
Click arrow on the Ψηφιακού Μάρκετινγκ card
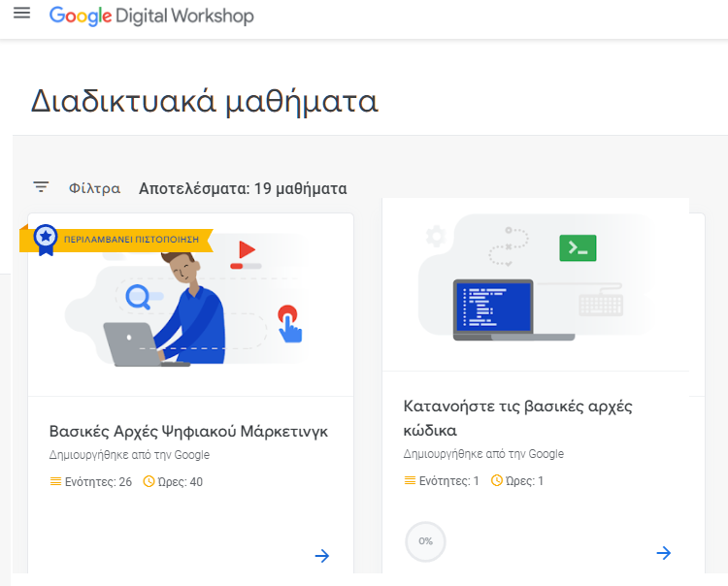[x=322, y=555]
